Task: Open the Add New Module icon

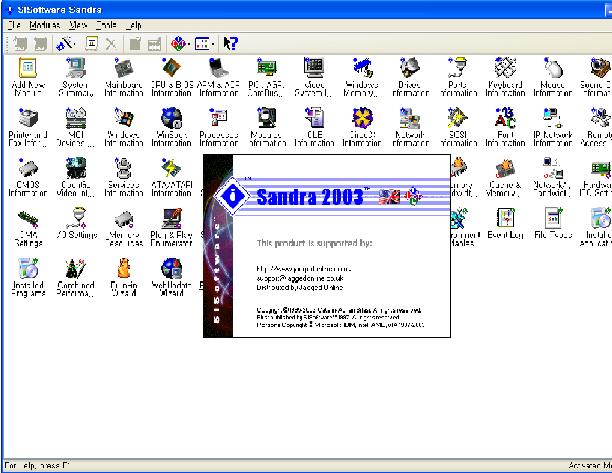Action: (x=28, y=77)
